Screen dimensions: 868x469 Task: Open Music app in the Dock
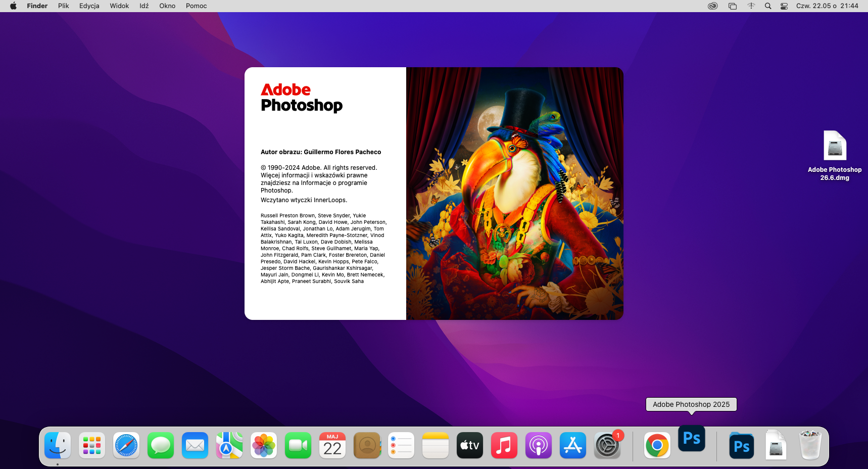504,445
